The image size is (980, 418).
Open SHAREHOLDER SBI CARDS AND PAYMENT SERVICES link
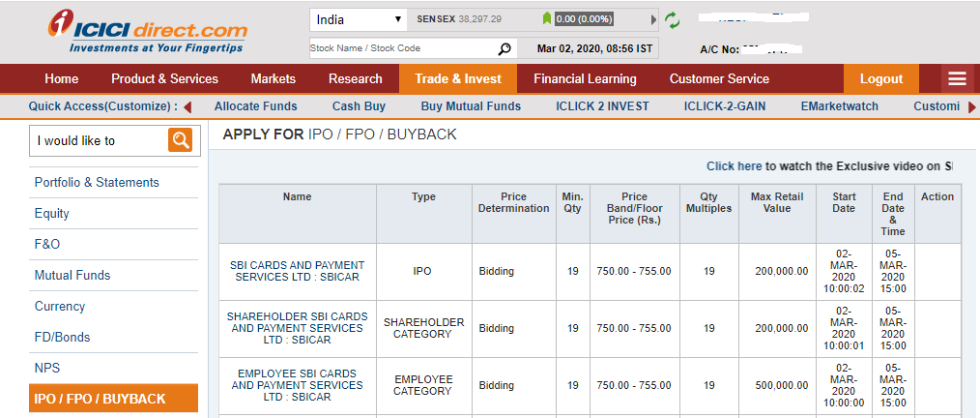point(297,328)
